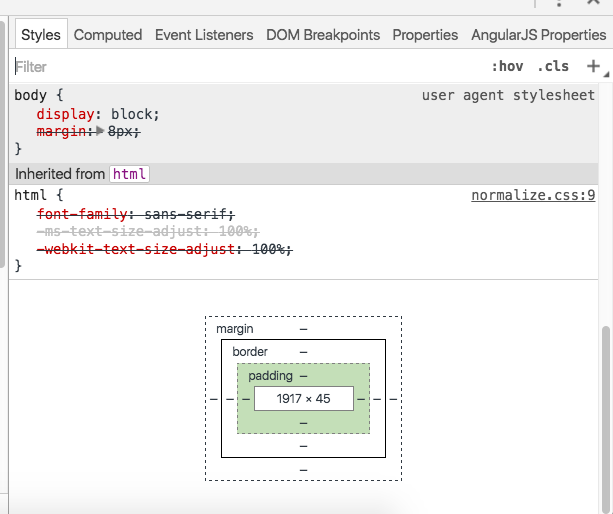Image resolution: width=613 pixels, height=514 pixels.
Task: Click the user agent stylesheet label
Action: point(508,95)
